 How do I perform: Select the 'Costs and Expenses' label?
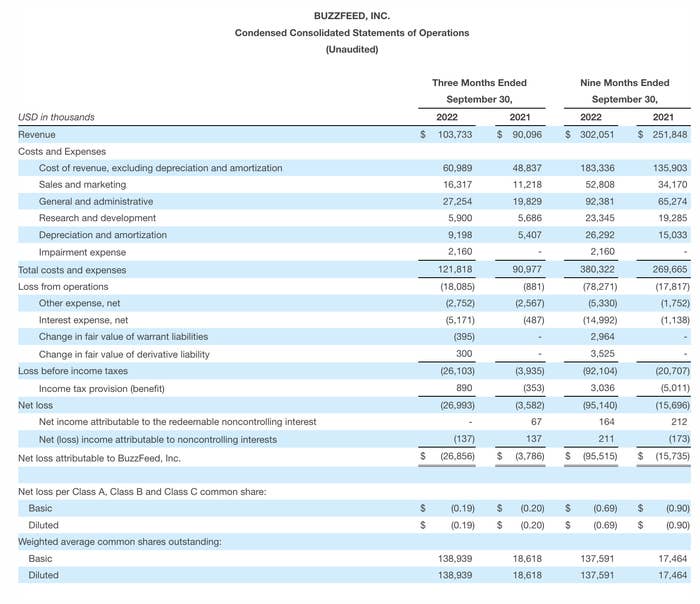pyautogui.click(x=62, y=151)
